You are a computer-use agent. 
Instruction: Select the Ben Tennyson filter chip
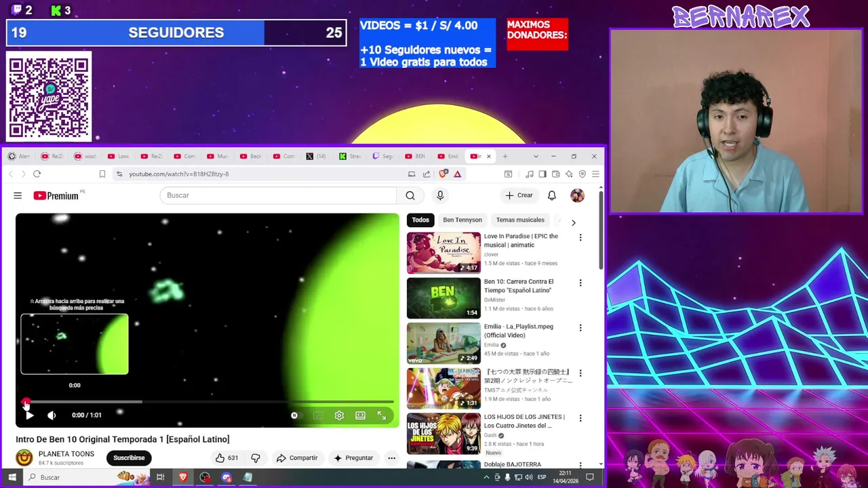tap(462, 220)
